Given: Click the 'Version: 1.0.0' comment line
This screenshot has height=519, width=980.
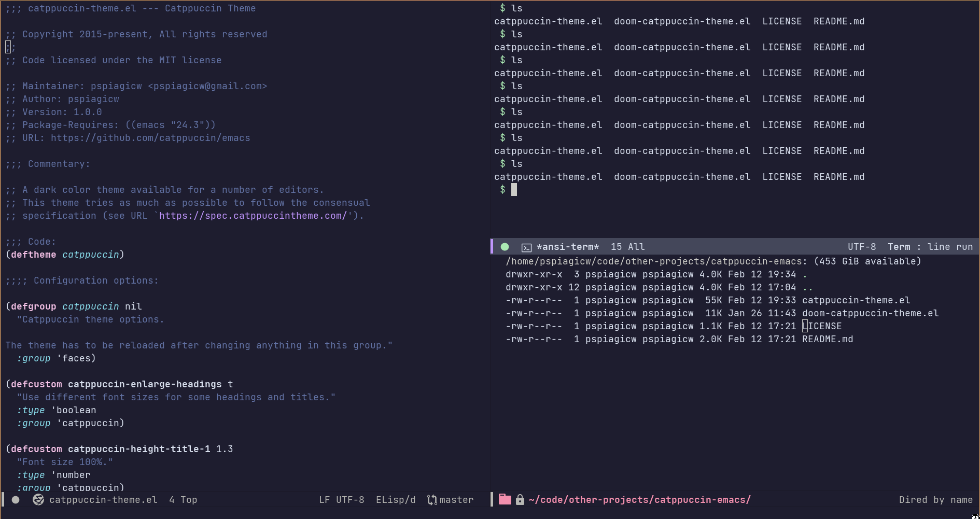Looking at the screenshot, I should point(54,112).
